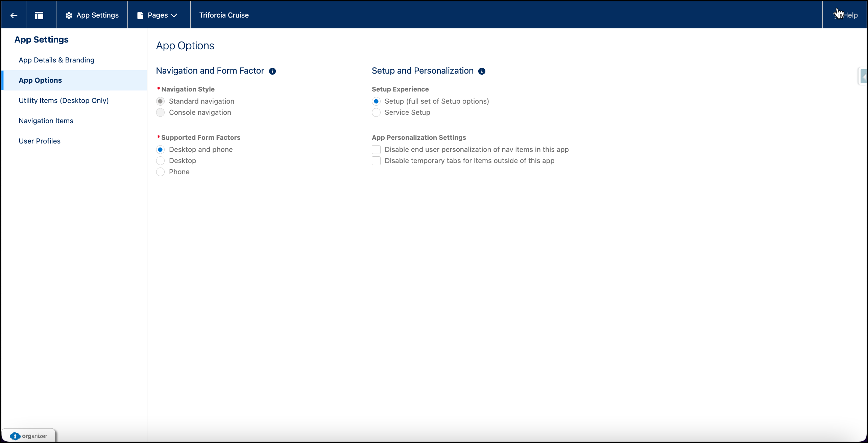Viewport: 868px width, 443px height.
Task: Open the App Settings tab
Action: tap(92, 15)
